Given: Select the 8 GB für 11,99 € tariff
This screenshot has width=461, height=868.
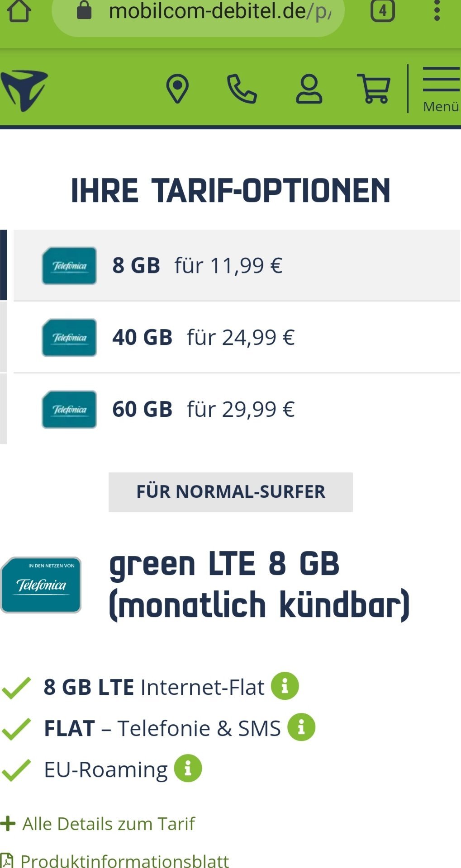Looking at the screenshot, I should click(237, 265).
